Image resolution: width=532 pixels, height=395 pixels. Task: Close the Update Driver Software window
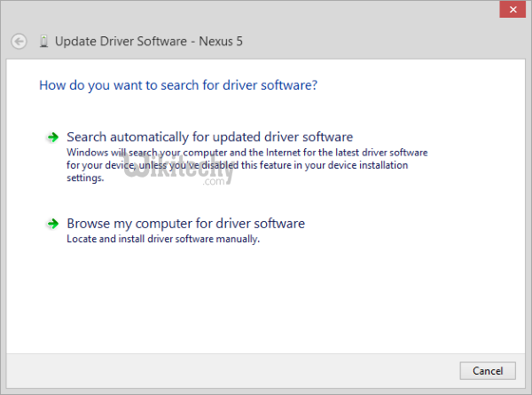click(x=512, y=10)
